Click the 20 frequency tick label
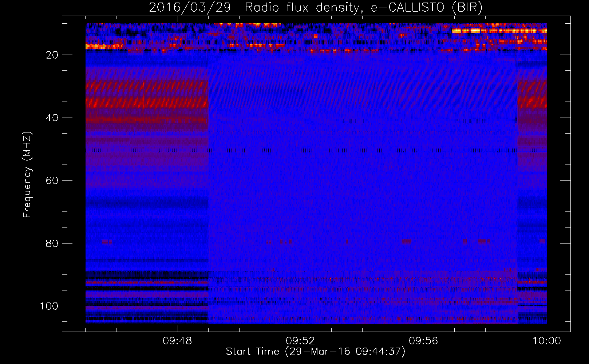This screenshot has height=364, width=589. (x=52, y=55)
